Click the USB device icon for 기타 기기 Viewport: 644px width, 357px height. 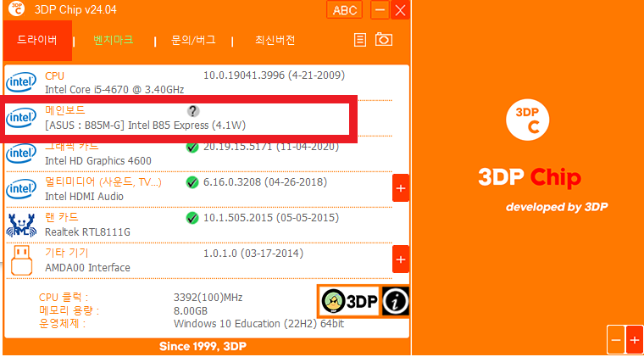click(21, 260)
